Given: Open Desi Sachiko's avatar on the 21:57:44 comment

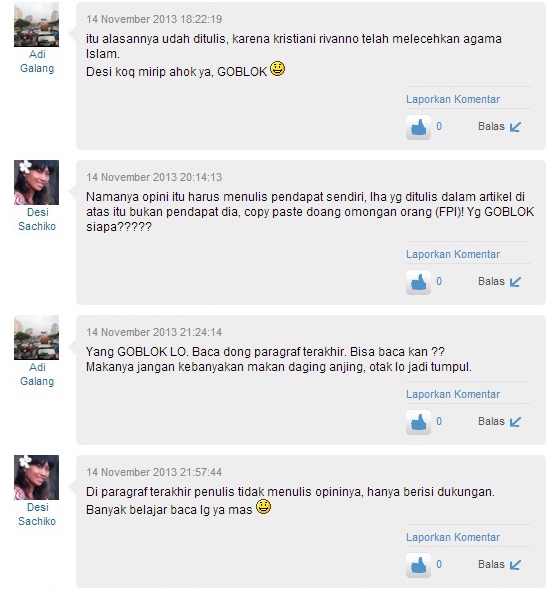Looking at the screenshot, I should [x=37, y=477].
